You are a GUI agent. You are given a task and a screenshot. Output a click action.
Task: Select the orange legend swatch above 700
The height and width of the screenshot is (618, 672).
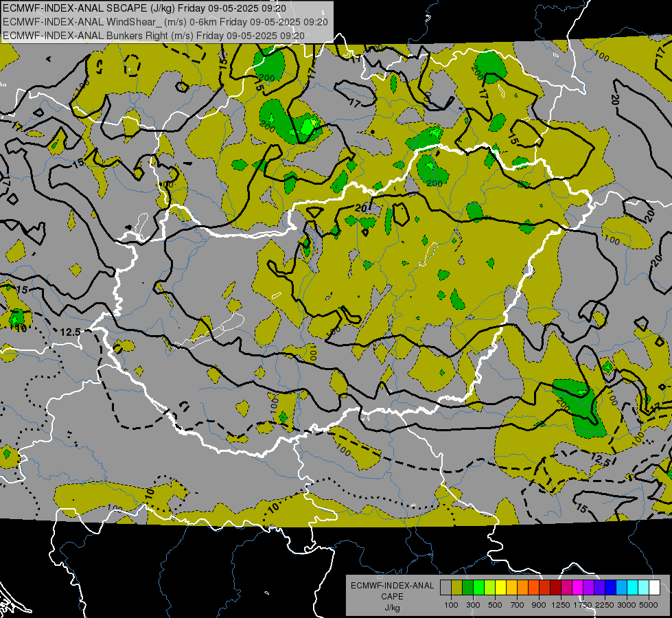click(522, 588)
